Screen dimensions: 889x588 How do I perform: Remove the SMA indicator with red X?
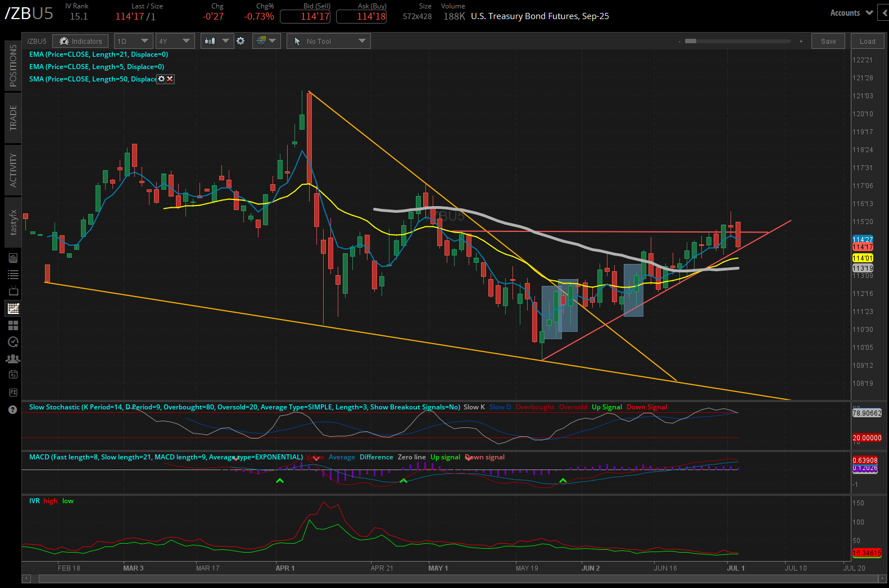pos(170,79)
